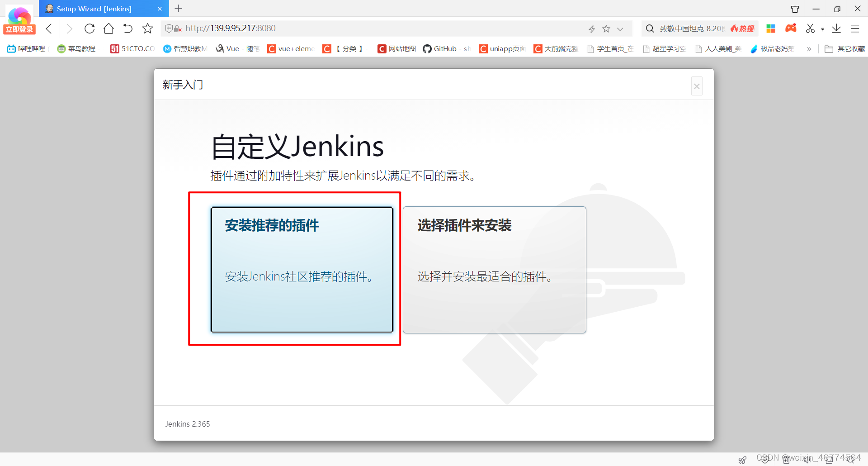Open the vue+eleme bookmark

(x=291, y=49)
